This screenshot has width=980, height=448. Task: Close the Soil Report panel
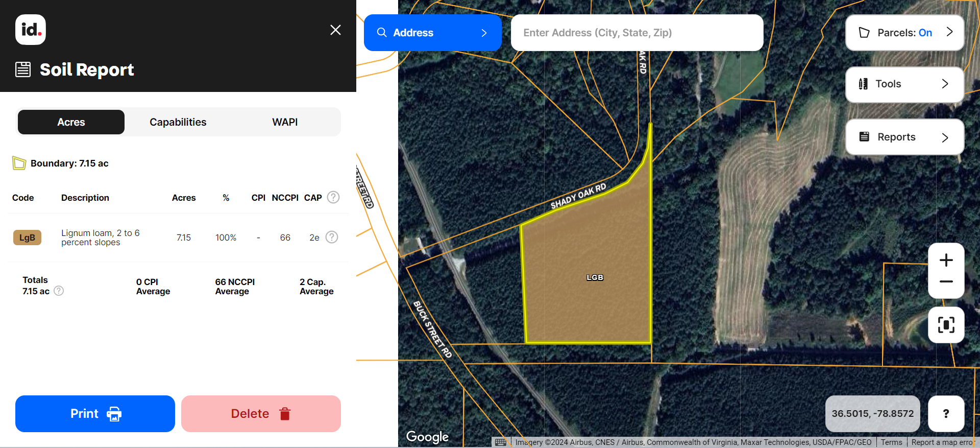pyautogui.click(x=335, y=30)
